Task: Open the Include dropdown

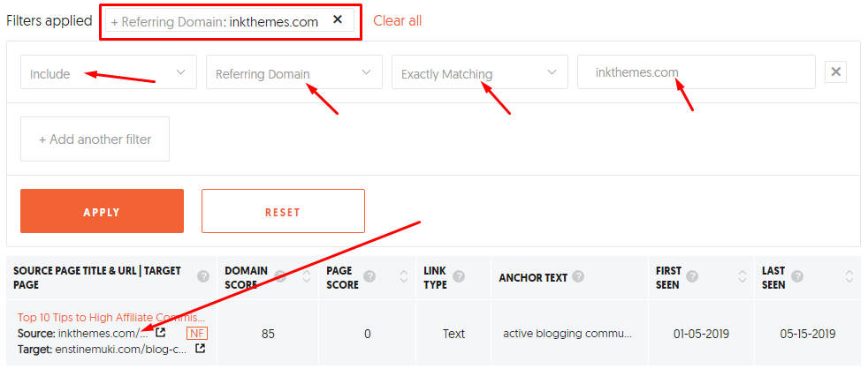Action: pos(109,72)
